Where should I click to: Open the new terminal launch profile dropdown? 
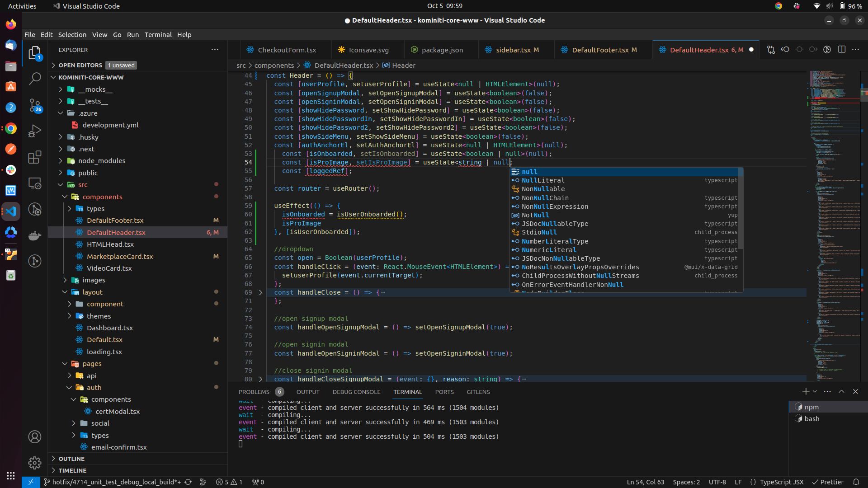coord(815,392)
